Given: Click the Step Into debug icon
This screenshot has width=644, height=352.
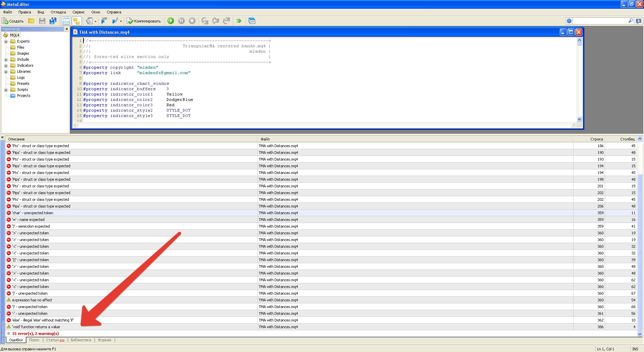Looking at the screenshot, I should pyautogui.click(x=205, y=21).
